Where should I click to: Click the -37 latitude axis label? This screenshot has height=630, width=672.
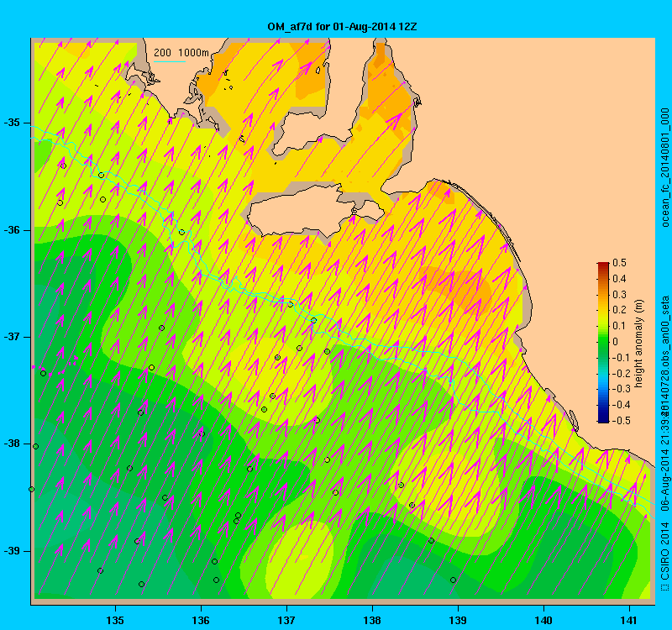(12, 337)
